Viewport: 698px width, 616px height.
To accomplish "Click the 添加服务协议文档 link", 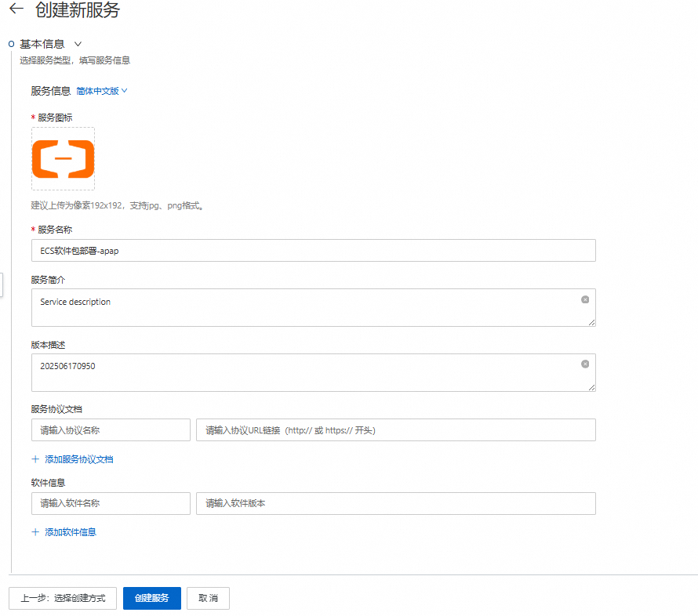I will coord(78,459).
